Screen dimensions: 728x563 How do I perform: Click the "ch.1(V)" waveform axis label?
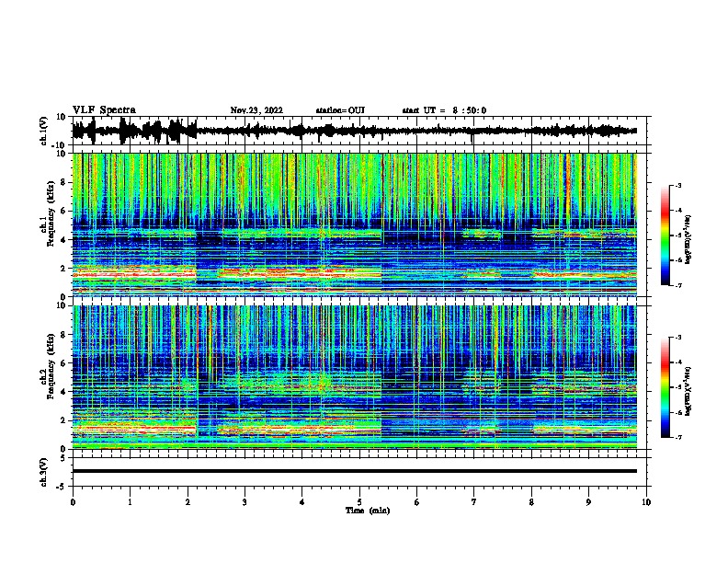click(43, 131)
